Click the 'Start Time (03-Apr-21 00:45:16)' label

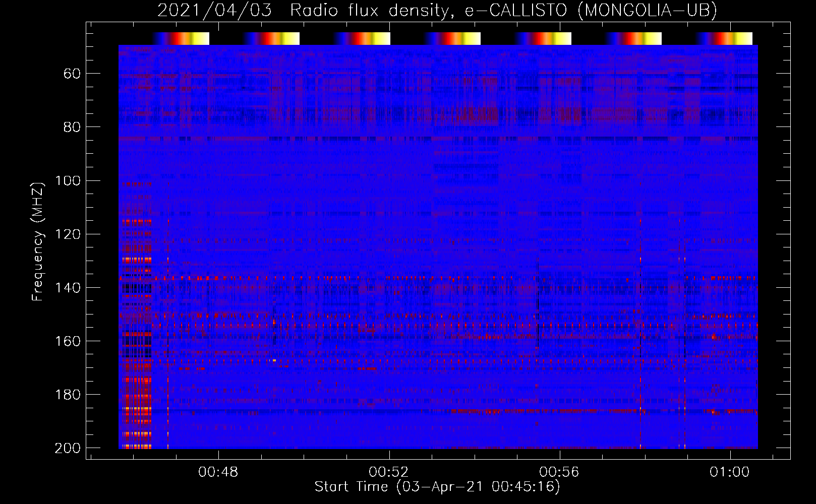437,487
